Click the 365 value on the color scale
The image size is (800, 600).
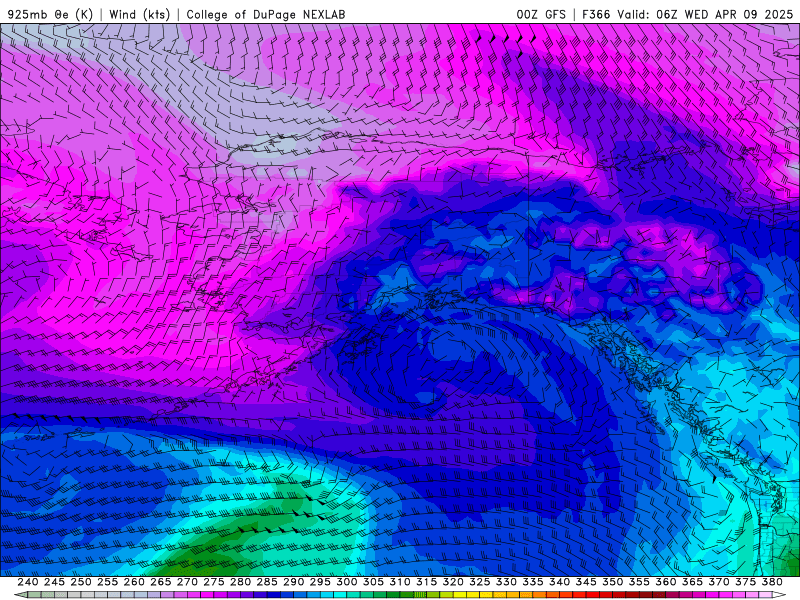tap(692, 582)
